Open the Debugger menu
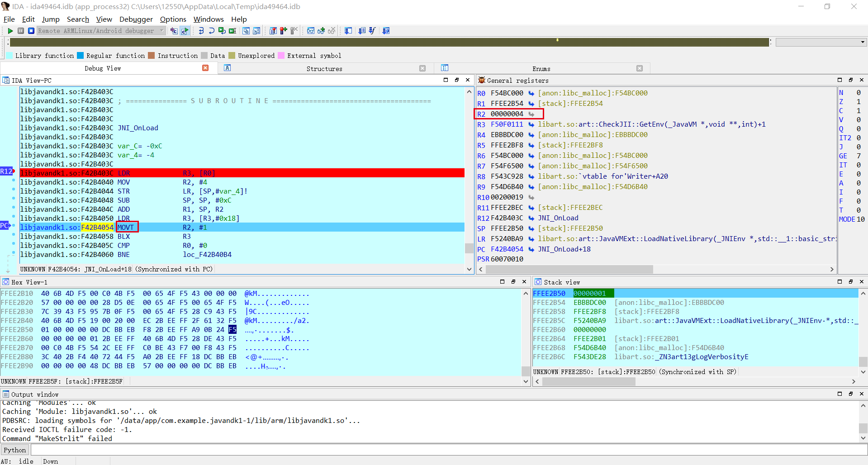Screen dimensions: 868x465 pyautogui.click(x=136, y=19)
